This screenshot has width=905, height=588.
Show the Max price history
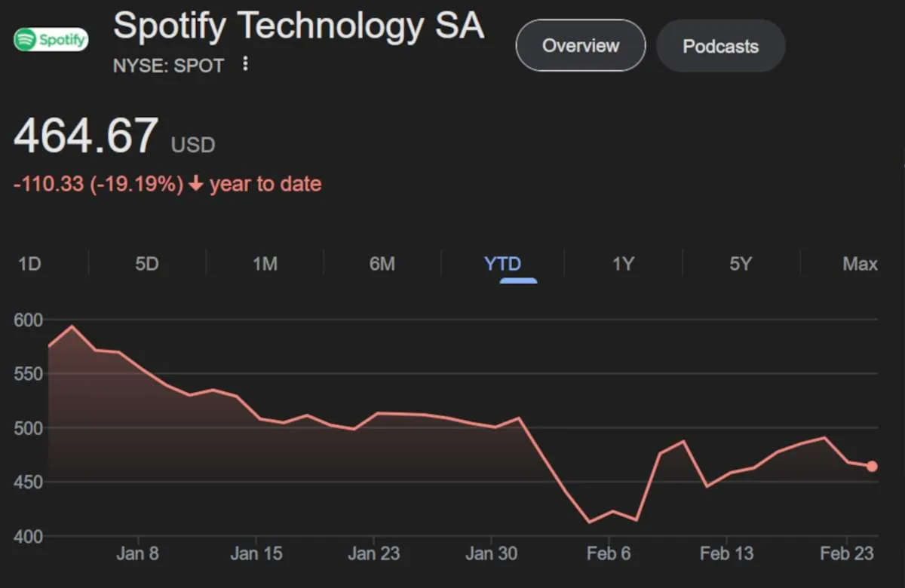tap(860, 264)
